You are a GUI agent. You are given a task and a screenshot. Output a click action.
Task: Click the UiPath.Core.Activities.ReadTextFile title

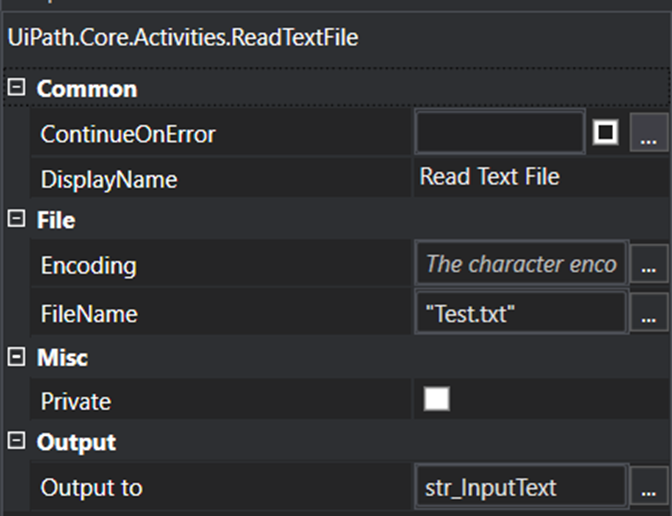(183, 37)
